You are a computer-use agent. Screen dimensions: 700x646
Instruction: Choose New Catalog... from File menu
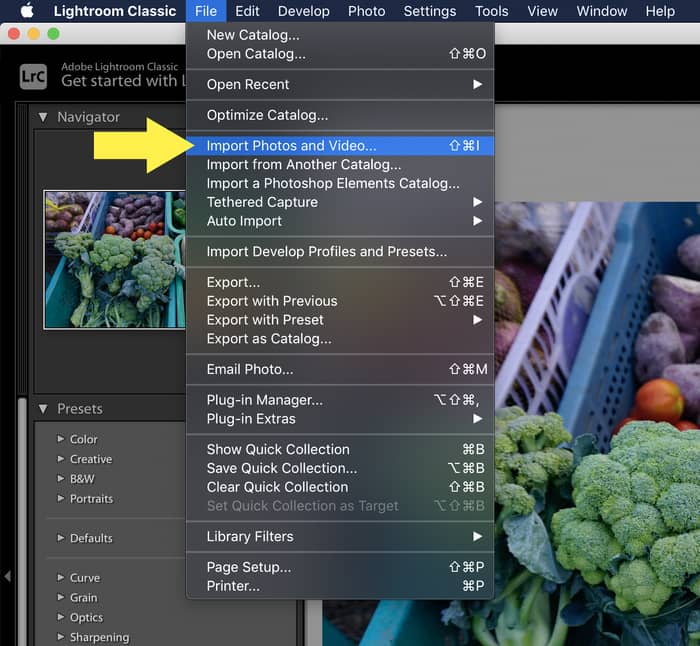(x=340, y=35)
